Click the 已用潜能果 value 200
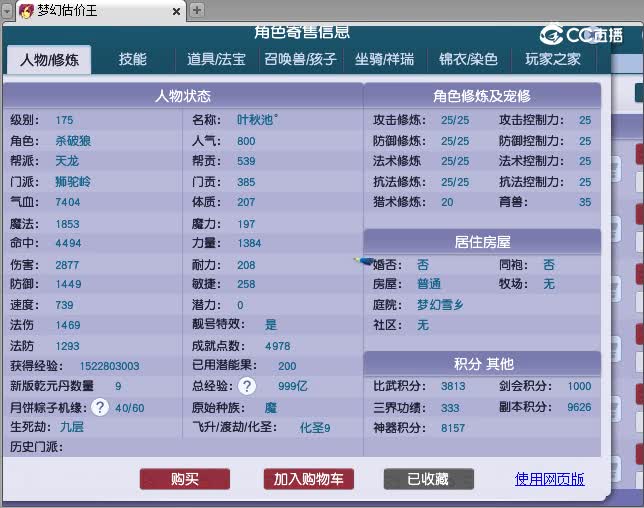This screenshot has width=644, height=508. tap(287, 366)
